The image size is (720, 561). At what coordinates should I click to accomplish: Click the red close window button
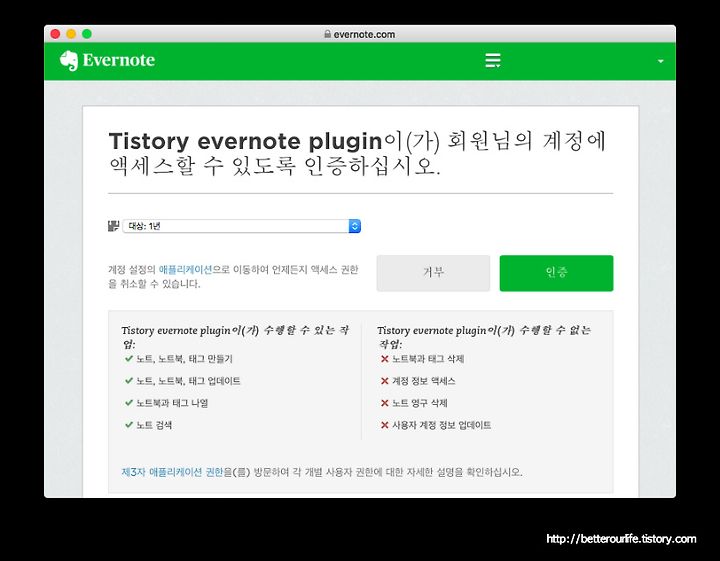(56, 34)
